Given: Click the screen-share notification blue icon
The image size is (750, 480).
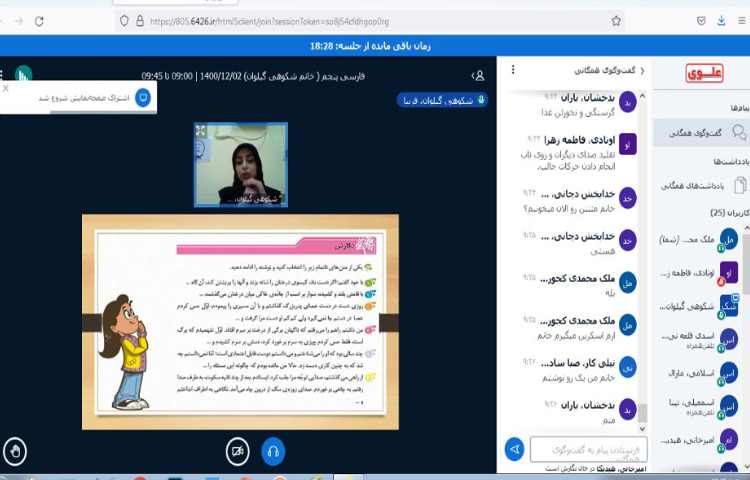Looking at the screenshot, I should [143, 98].
